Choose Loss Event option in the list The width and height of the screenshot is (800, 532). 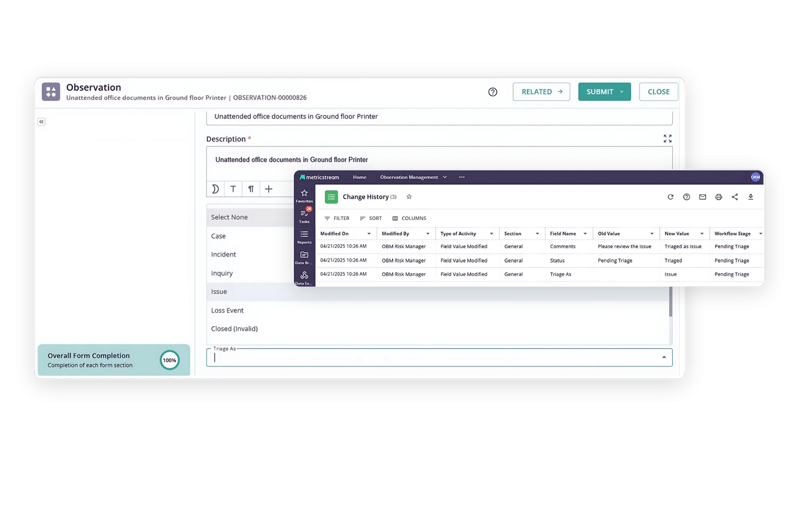coord(227,310)
